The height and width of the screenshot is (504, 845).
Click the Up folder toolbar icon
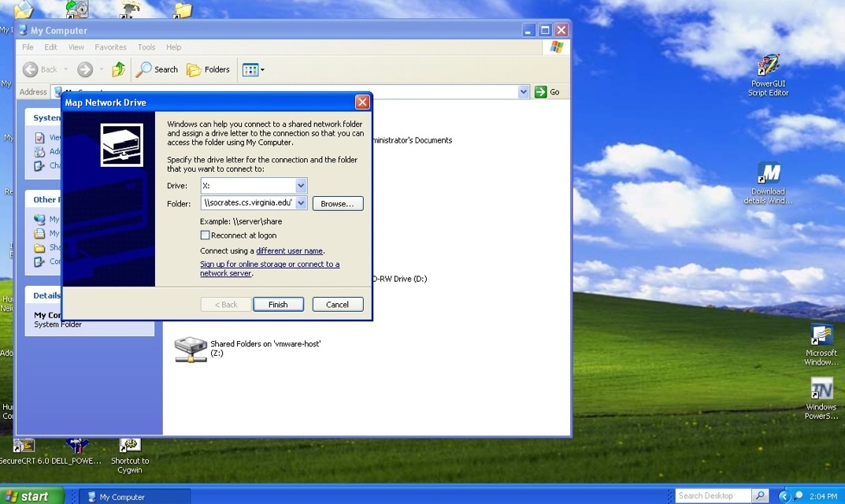118,69
